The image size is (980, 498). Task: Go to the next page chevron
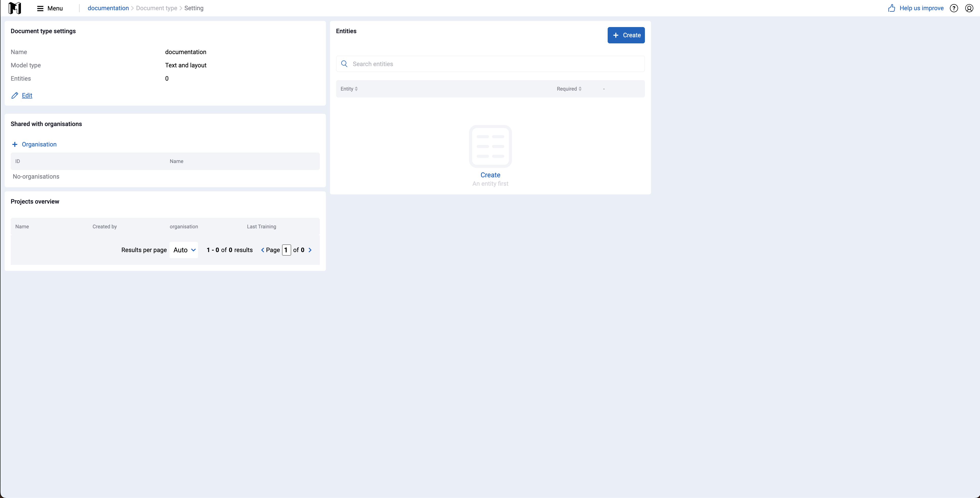[310, 250]
